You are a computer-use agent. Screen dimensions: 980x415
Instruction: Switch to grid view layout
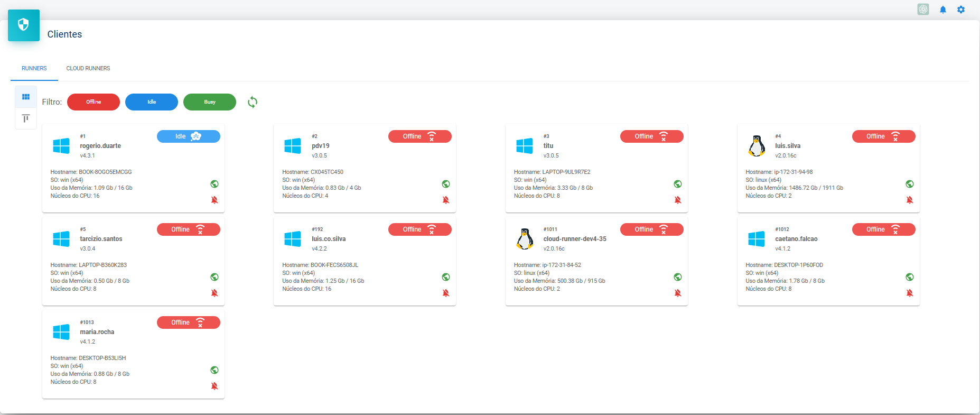click(x=26, y=97)
